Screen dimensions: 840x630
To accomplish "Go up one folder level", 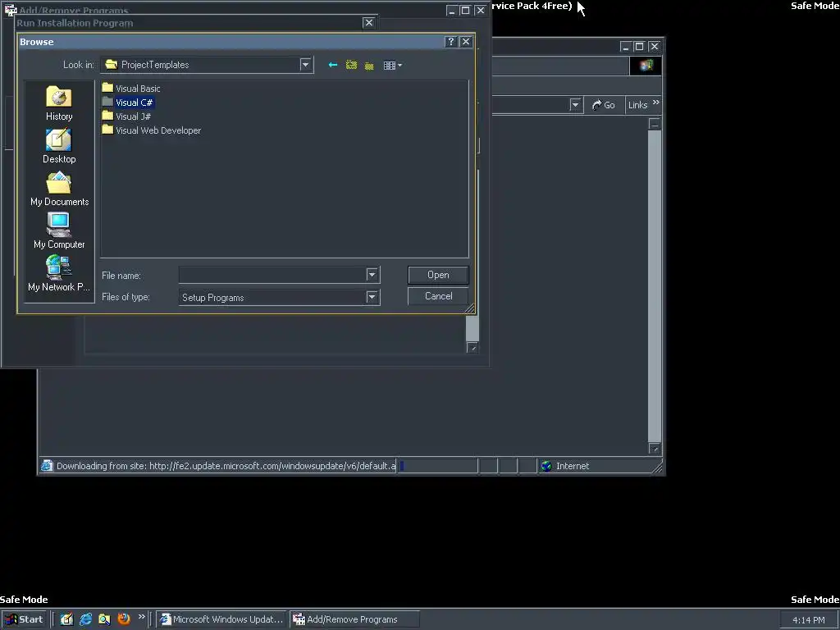I will click(351, 65).
